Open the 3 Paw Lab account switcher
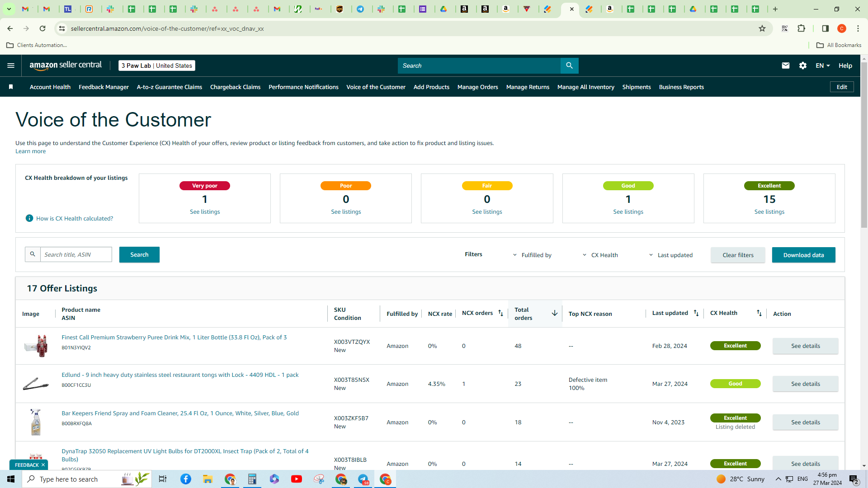This screenshot has width=868, height=488. click(x=157, y=66)
